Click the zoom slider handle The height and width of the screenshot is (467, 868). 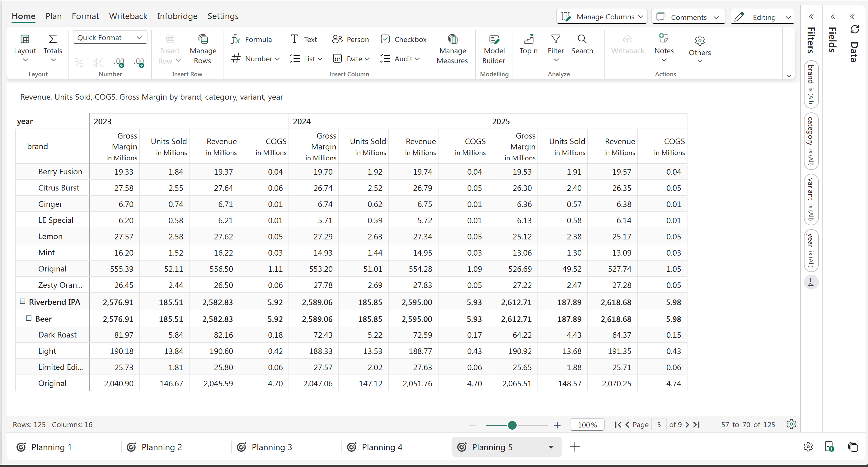point(512,425)
